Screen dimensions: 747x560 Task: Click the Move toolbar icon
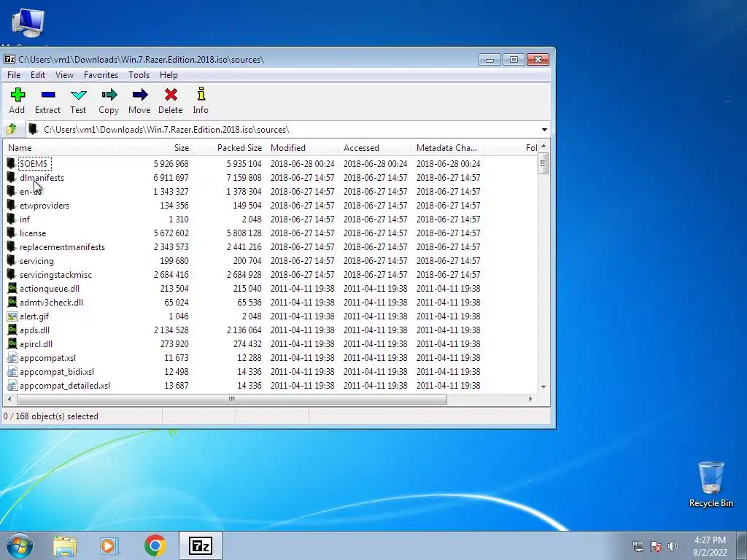[x=139, y=95]
